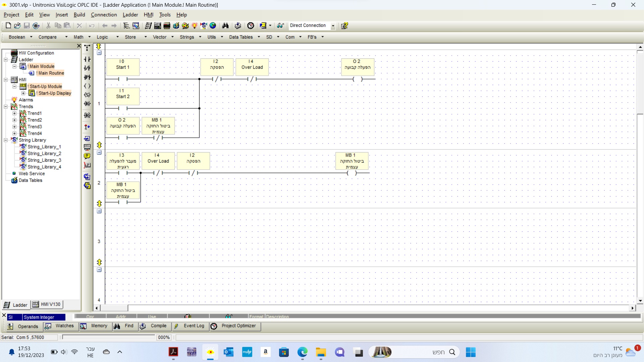Open the Ladder editor toolbar icon
644x362 pixels.
click(x=148, y=25)
